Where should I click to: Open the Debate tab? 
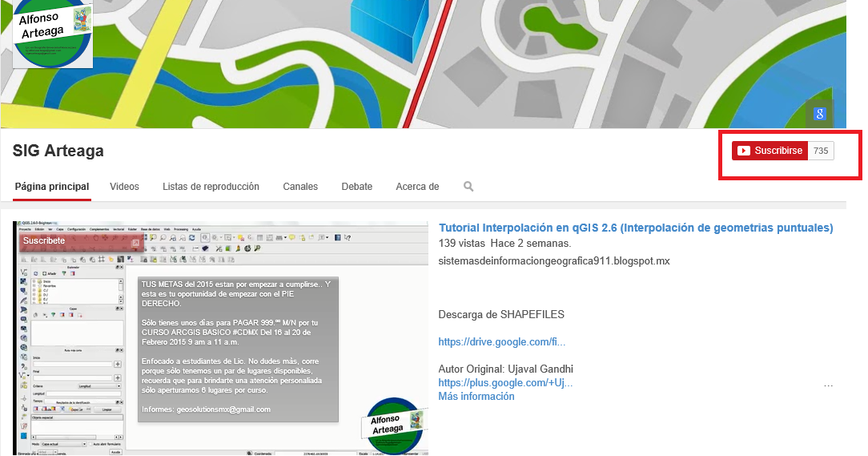(357, 187)
